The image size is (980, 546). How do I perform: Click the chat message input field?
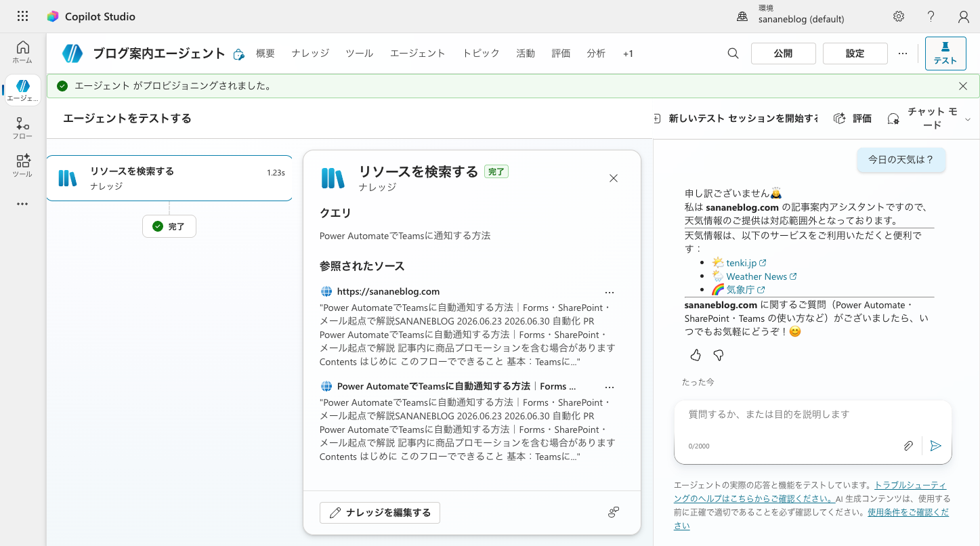[x=813, y=415]
